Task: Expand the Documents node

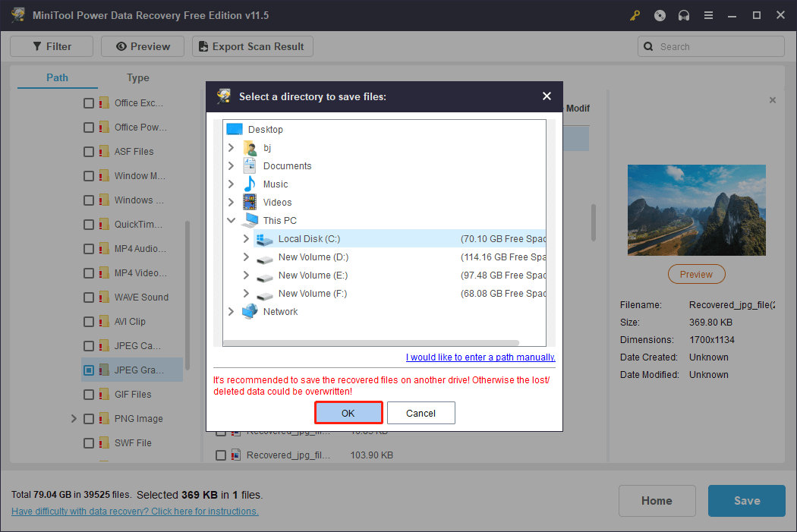Action: 232,165
